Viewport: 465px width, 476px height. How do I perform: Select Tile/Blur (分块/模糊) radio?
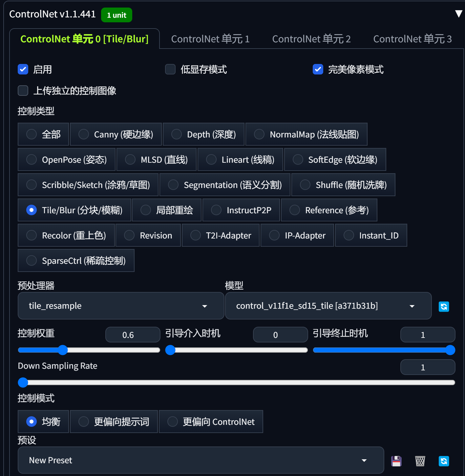[x=74, y=210]
